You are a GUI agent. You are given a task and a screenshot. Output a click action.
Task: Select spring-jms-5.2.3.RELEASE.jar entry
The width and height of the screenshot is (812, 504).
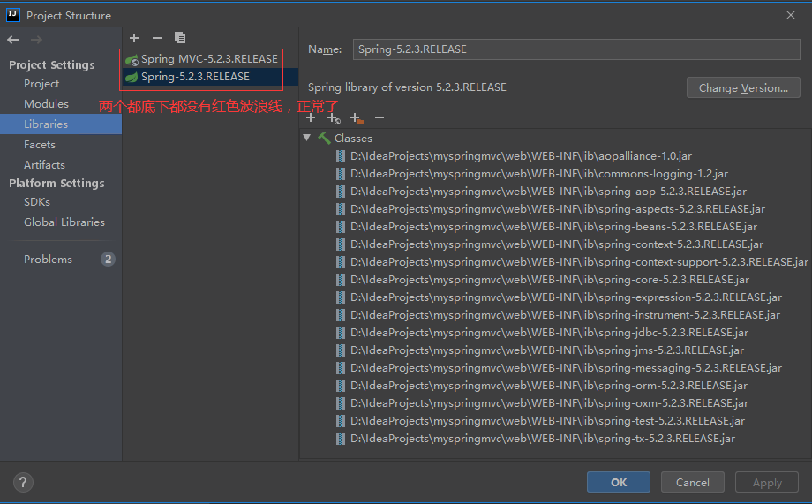(547, 350)
